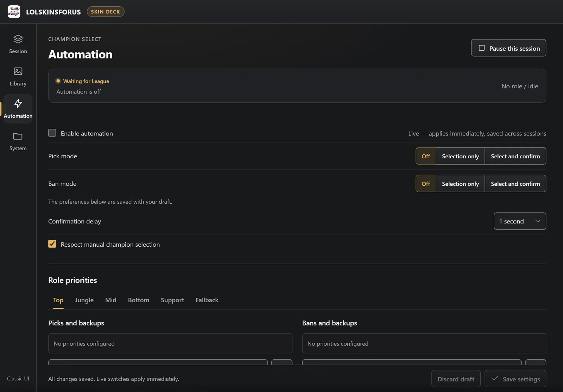Switch to the Fallback role tab

207,300
